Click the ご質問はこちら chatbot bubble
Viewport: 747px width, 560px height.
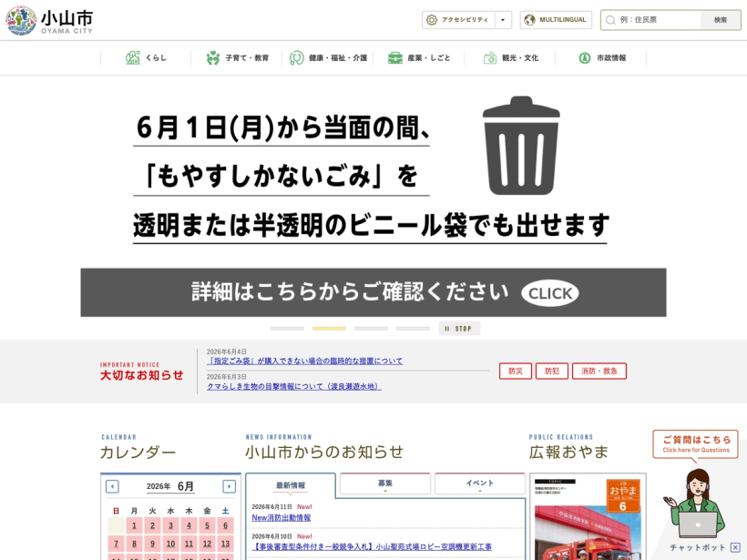[696, 444]
